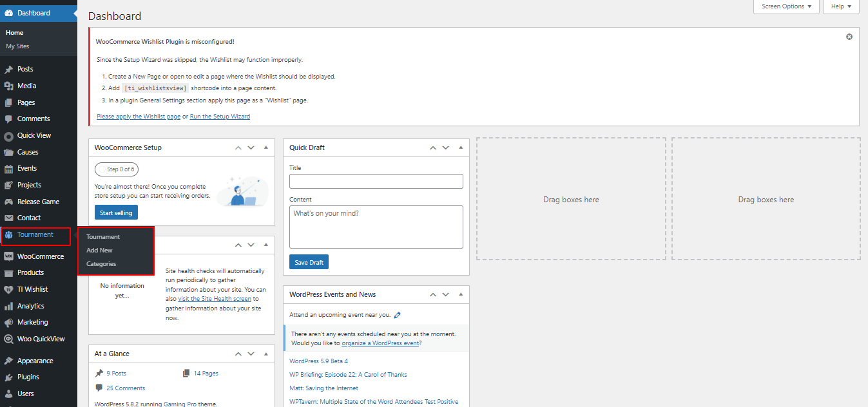Collapse the WooCommerce Setup widget
868x407 pixels.
(x=265, y=147)
